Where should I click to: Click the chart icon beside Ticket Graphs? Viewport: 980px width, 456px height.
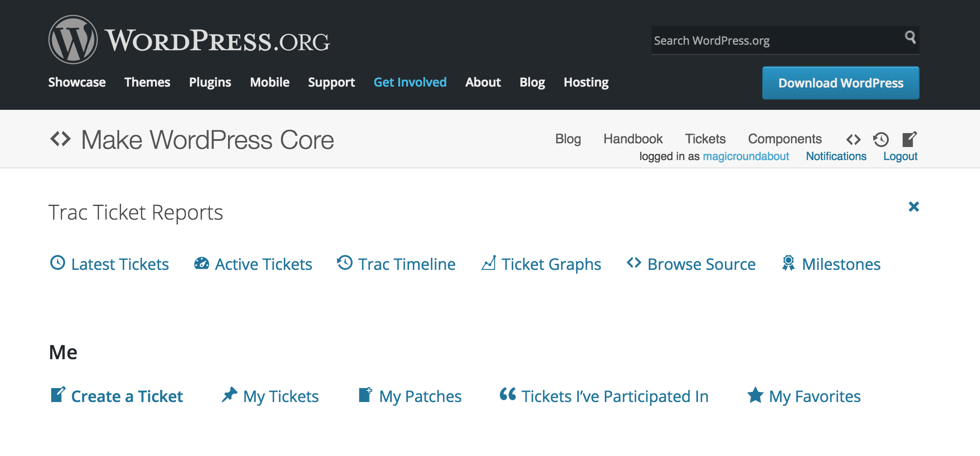489,262
